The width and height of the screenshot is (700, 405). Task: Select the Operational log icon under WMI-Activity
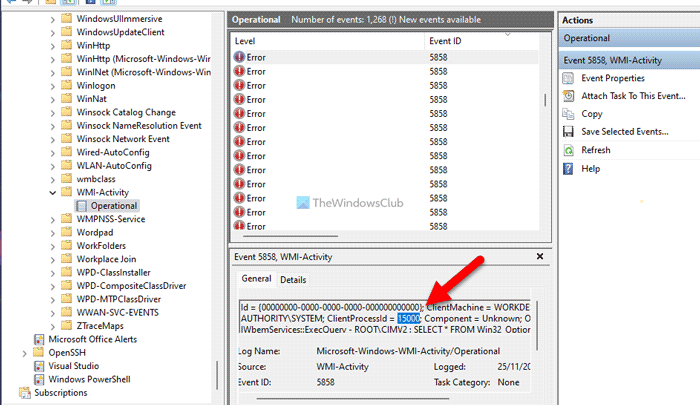81,206
